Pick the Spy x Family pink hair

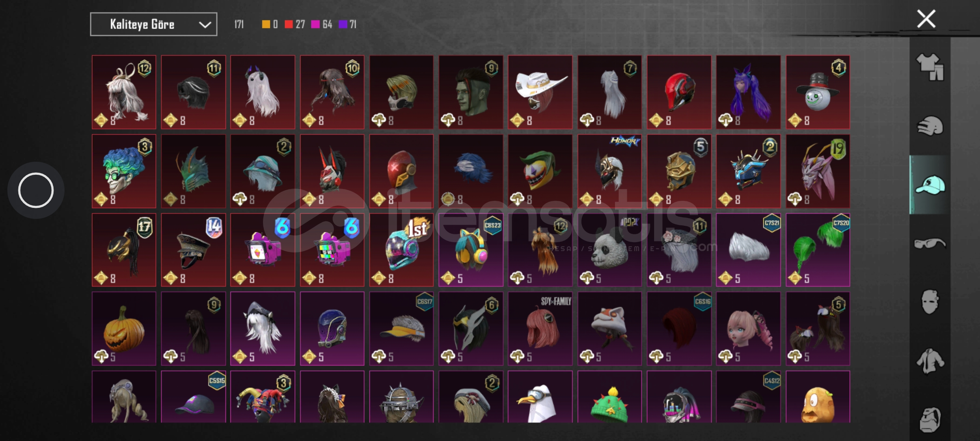(x=540, y=329)
